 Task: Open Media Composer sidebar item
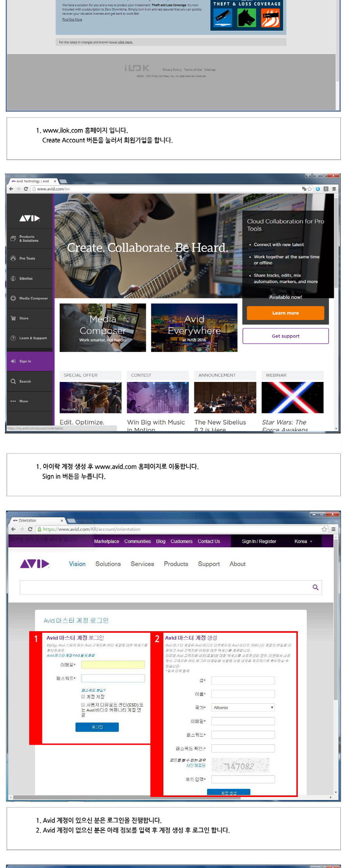pos(30,298)
